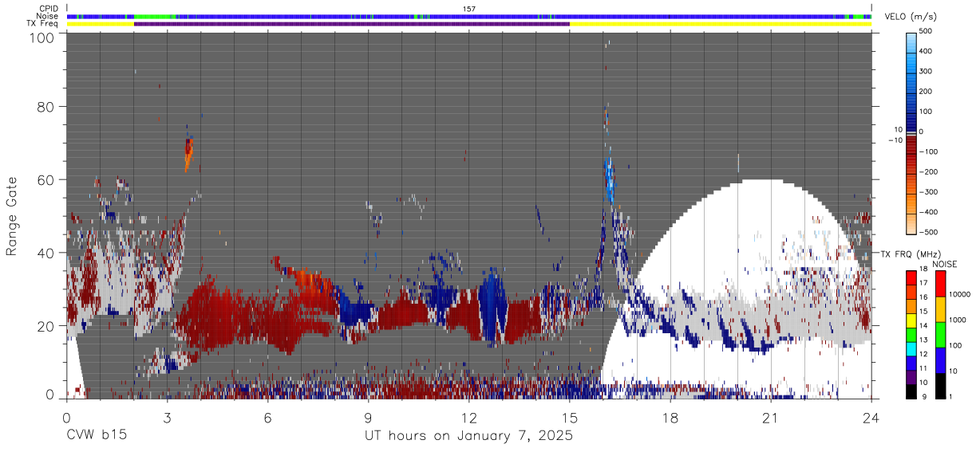This screenshot has width=980, height=452.
Task: Click the x-axis tick label 21
Action: pos(771,417)
